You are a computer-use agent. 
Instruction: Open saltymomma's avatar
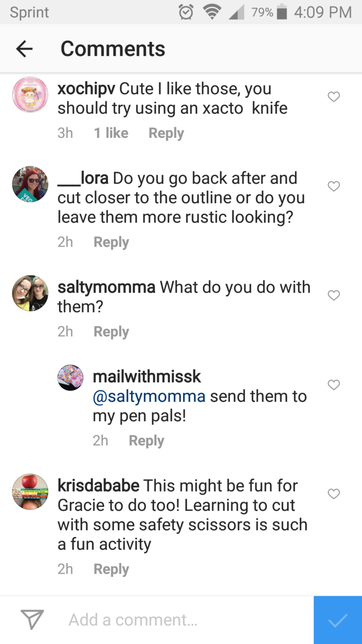30,293
